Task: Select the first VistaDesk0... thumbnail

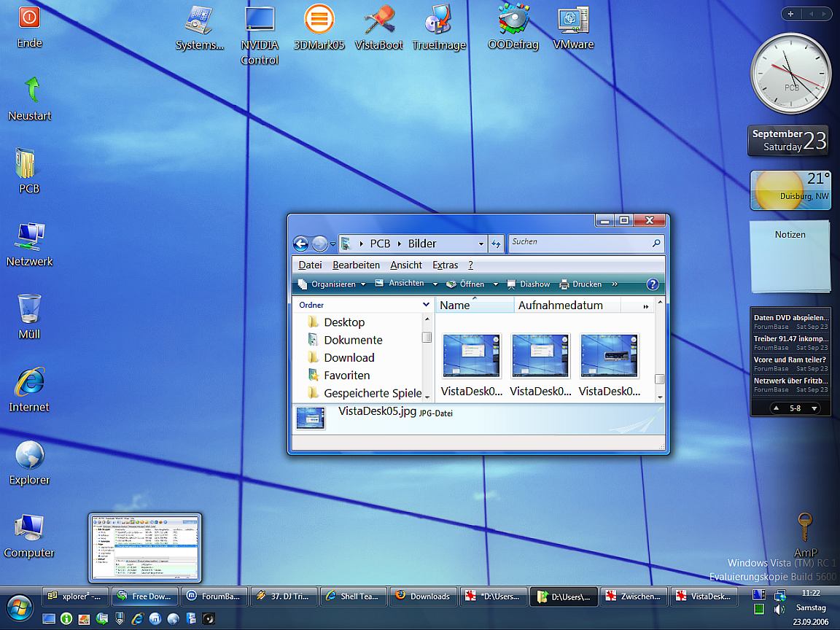Action: 472,365
